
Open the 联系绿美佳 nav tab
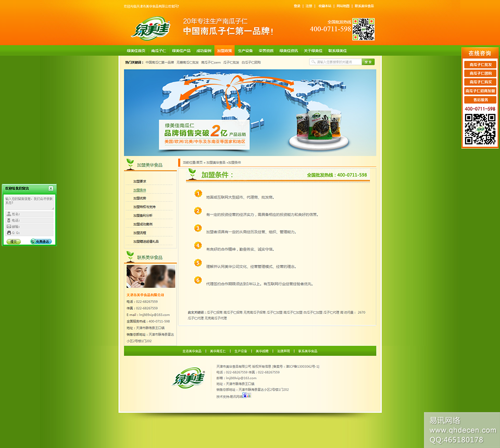tap(337, 50)
